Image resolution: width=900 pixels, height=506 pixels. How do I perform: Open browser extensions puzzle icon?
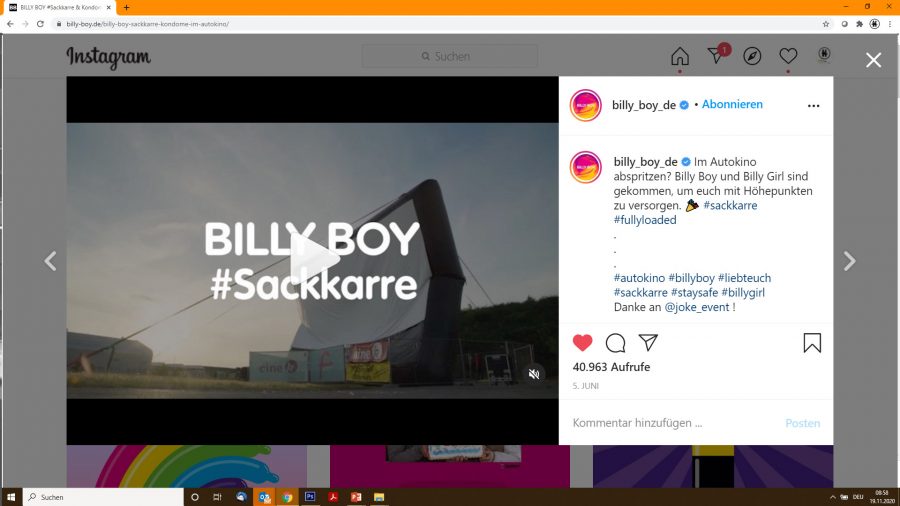point(859,24)
